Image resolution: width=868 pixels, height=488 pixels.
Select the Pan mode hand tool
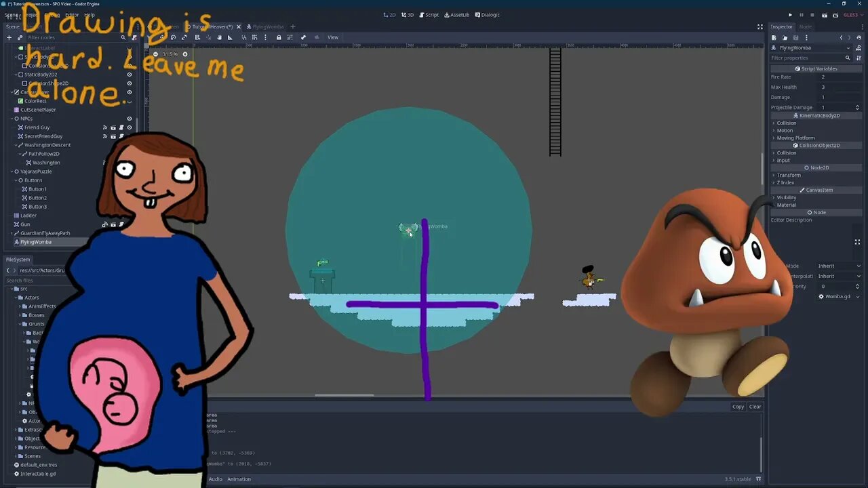click(x=219, y=37)
